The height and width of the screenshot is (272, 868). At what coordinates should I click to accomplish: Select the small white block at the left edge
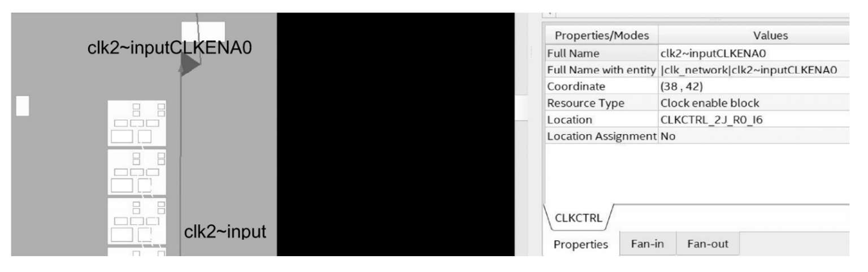pyautogui.click(x=22, y=106)
